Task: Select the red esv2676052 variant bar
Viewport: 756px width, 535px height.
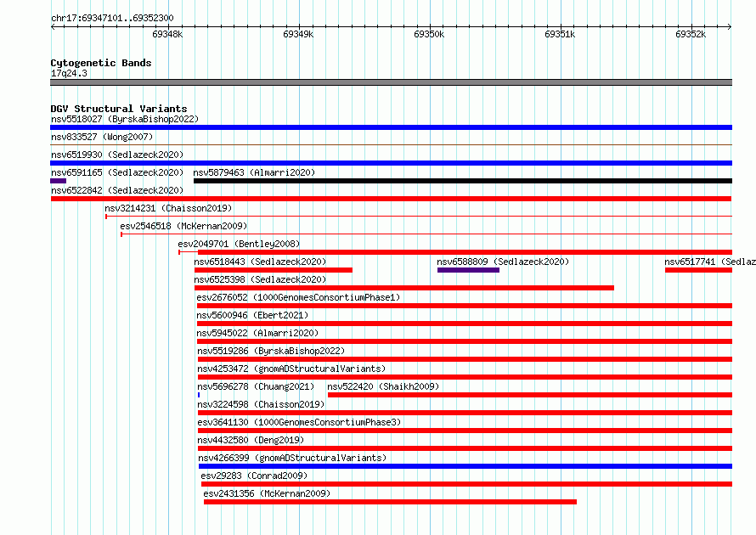Action: [465, 306]
